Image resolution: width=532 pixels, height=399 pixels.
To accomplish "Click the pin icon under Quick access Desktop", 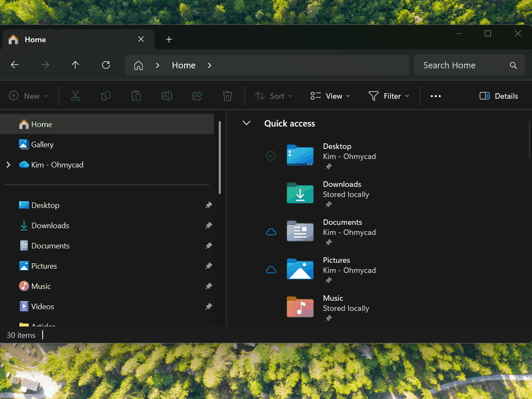I will (x=328, y=167).
